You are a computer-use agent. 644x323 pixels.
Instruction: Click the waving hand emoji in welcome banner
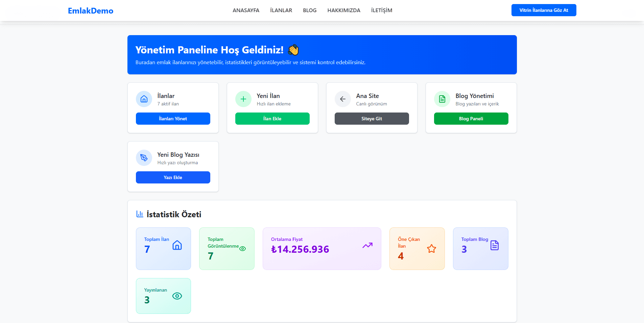point(293,50)
